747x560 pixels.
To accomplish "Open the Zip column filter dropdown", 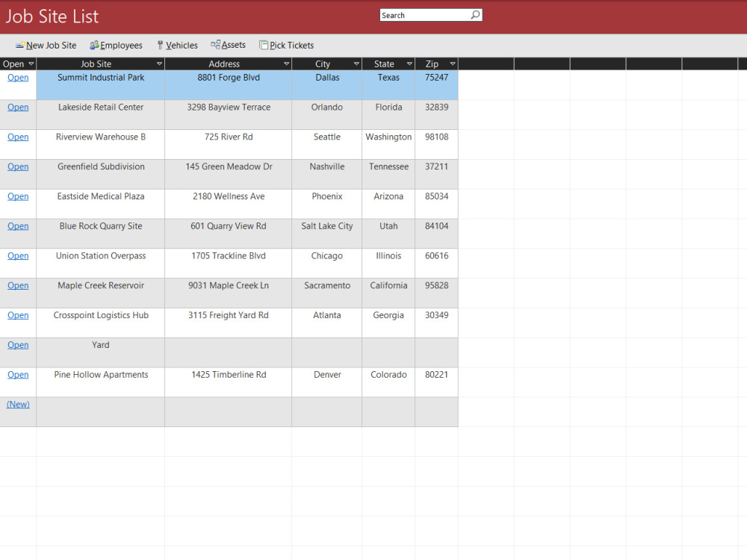I will click(453, 63).
